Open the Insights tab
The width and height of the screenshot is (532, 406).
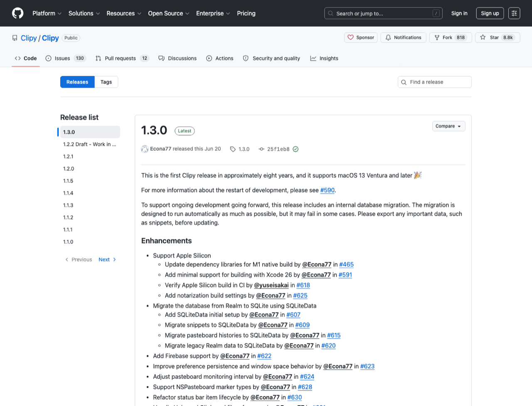[x=324, y=58]
